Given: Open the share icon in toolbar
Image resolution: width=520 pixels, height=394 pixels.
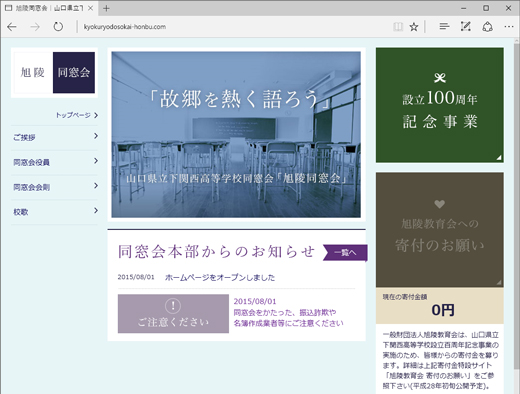Looking at the screenshot, I should (x=487, y=27).
